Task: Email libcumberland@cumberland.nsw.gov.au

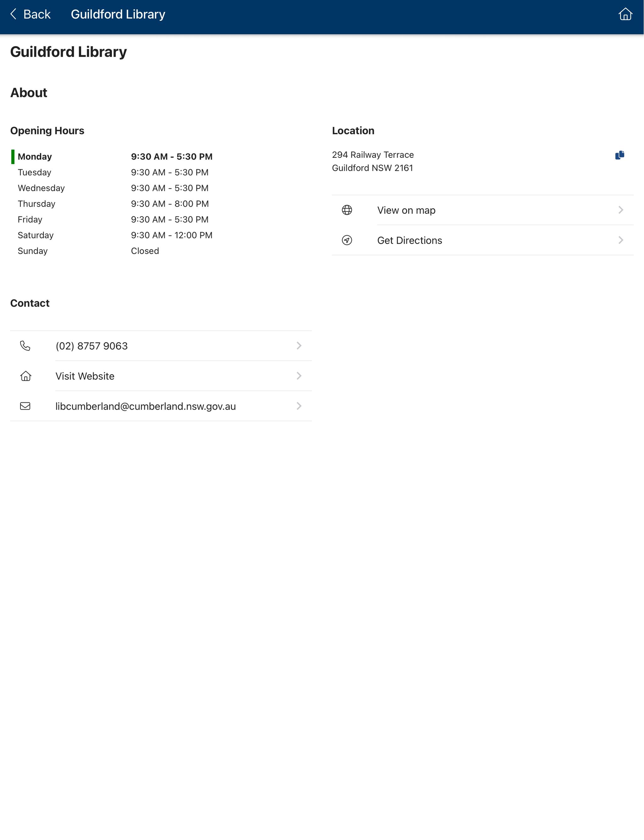Action: (161, 406)
